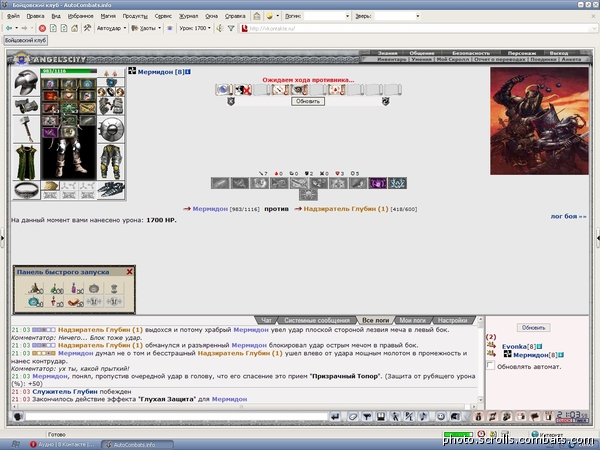Click the Opera Аудио taskbar button

[63, 445]
